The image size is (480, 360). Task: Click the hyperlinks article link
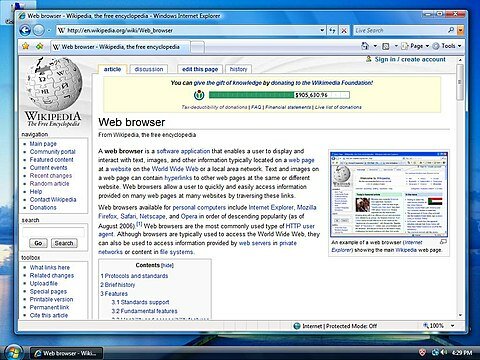click(178, 178)
